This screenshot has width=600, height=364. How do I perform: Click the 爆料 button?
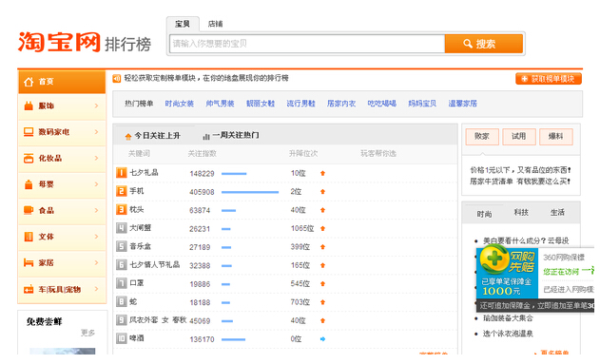pos(555,137)
